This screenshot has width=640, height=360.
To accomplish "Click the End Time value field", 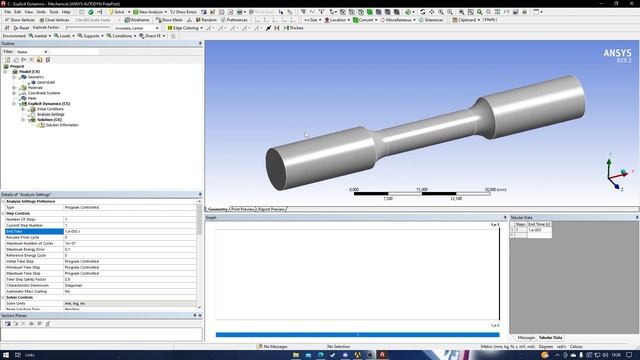I will coord(130,231).
